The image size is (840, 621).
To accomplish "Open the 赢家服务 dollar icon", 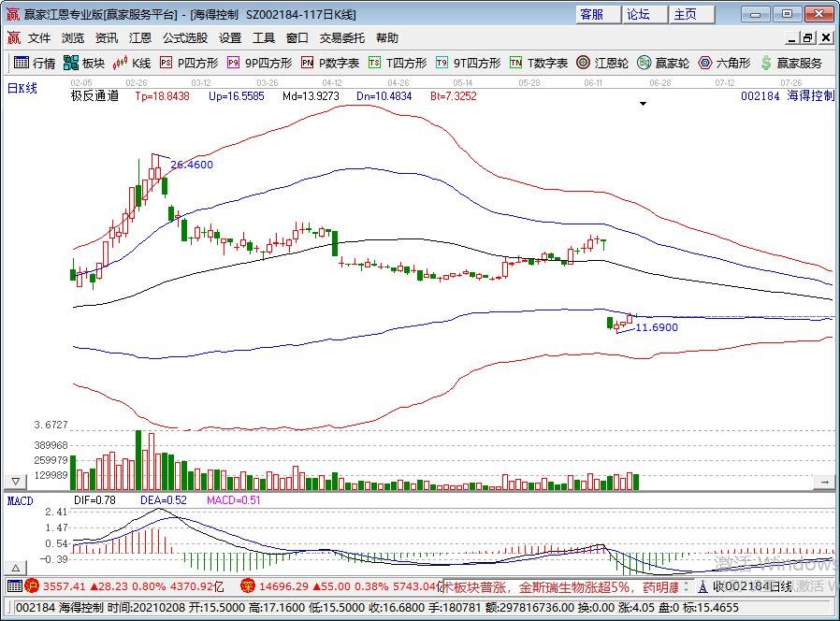I will coord(766,63).
